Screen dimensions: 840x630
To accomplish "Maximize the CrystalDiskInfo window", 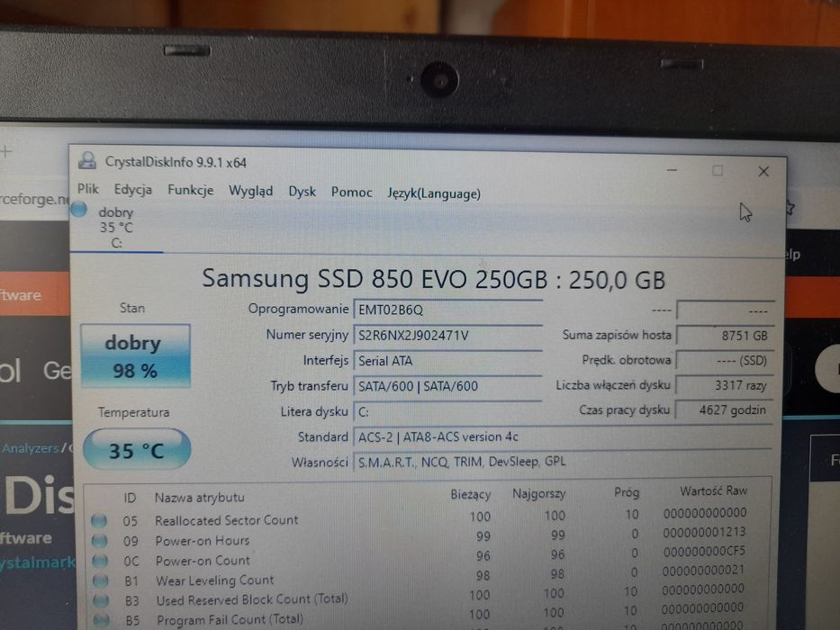I will click(718, 171).
